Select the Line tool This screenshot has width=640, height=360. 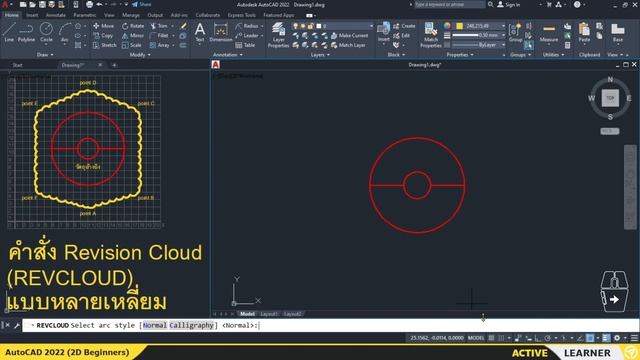9,33
